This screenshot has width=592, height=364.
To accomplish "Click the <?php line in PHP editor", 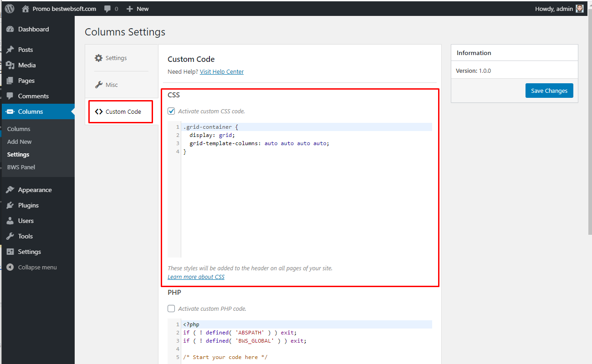I will point(191,324).
